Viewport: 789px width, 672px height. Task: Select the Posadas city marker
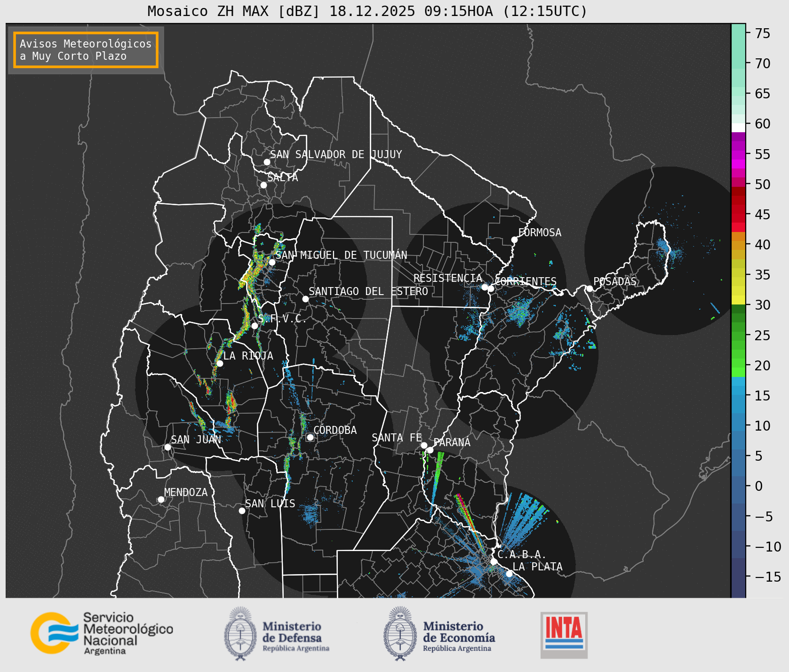click(x=590, y=288)
